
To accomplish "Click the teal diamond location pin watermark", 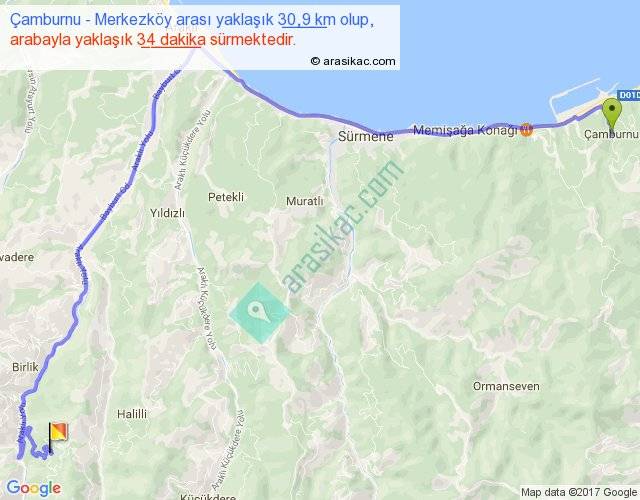I will 260,313.
